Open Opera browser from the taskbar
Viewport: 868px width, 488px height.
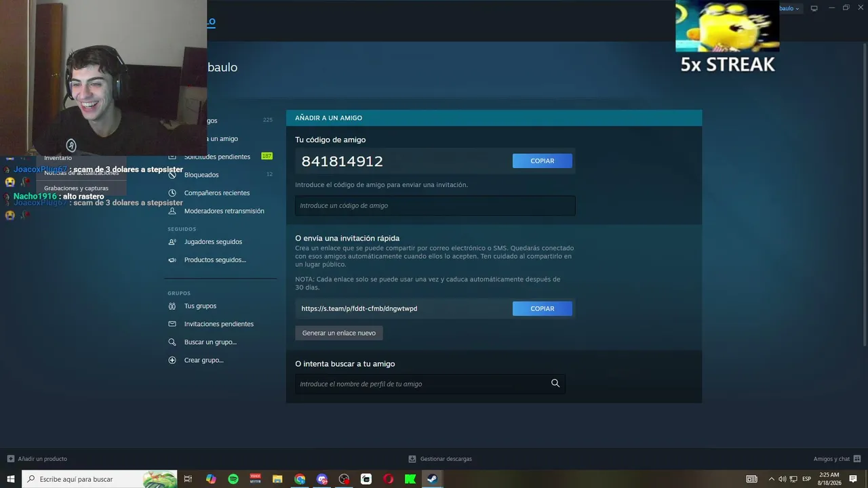tap(388, 479)
